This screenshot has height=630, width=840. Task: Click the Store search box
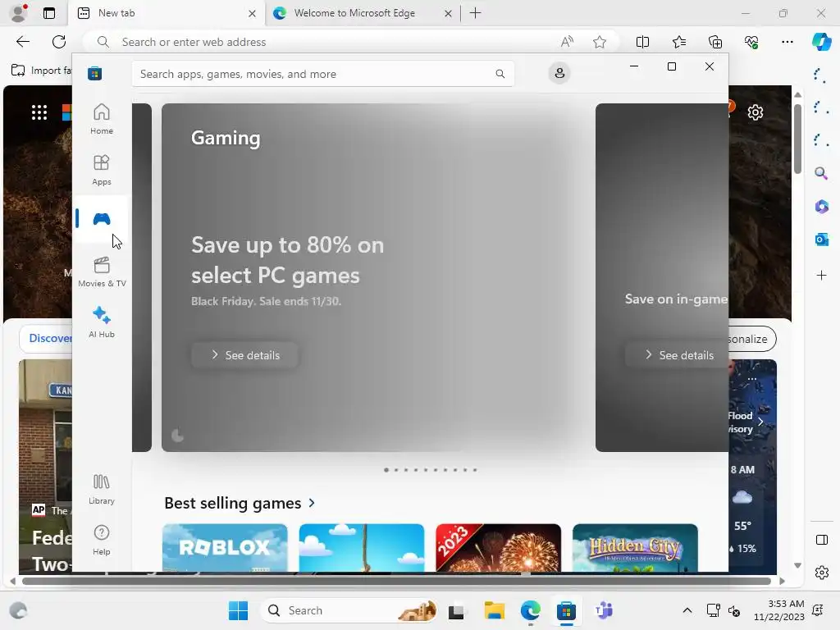tap(323, 74)
